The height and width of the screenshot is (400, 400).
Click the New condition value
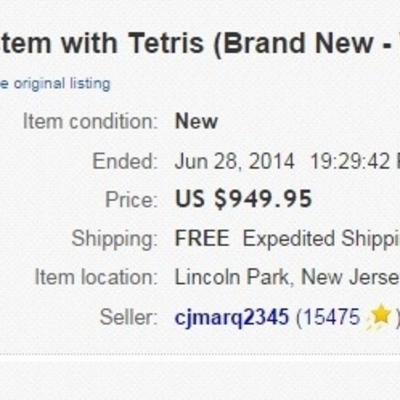click(196, 121)
